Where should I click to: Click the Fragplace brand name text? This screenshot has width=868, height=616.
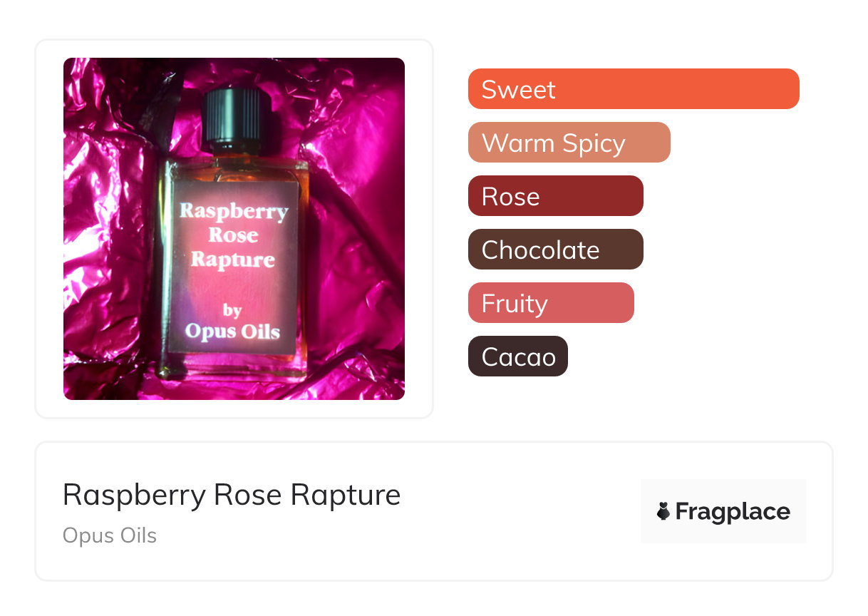[x=733, y=512]
